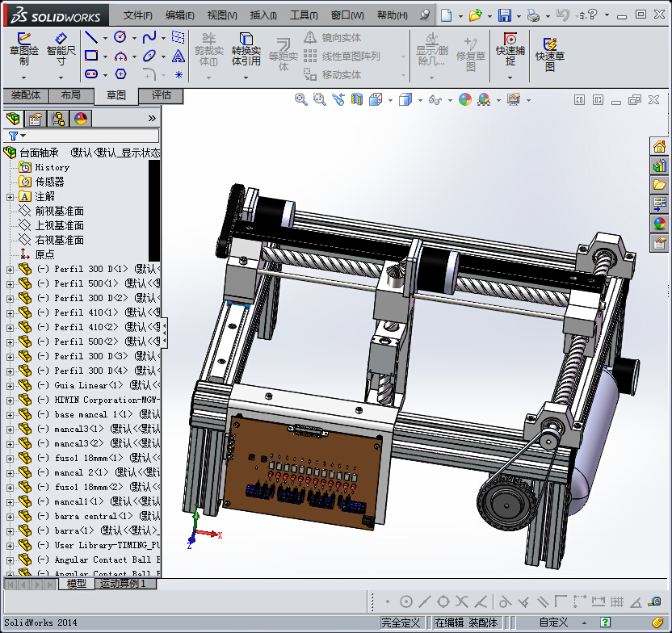Open the feature tree filter dropdown
The image size is (672, 633).
16,136
